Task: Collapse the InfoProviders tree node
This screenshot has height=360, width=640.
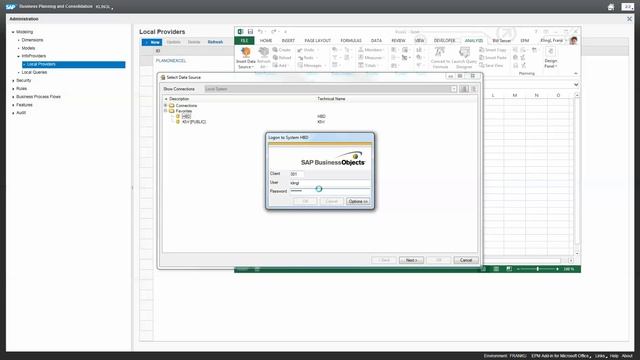Action: (18, 56)
